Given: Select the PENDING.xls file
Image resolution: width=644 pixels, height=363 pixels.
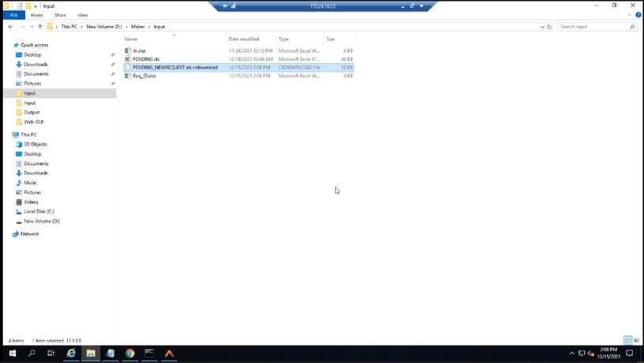Looking at the screenshot, I should 144,59.
